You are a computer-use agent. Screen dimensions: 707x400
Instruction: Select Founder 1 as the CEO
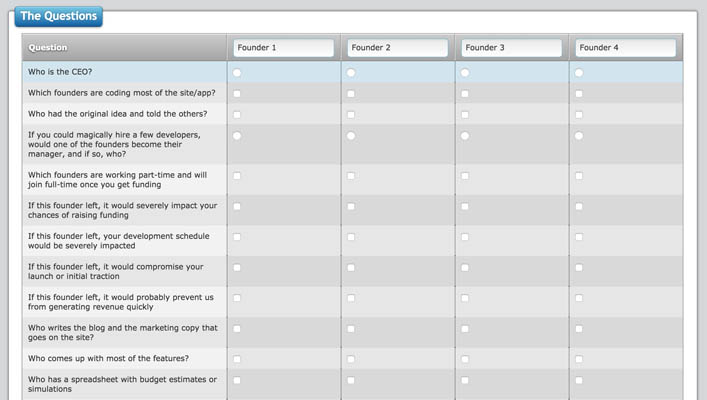[x=237, y=73]
